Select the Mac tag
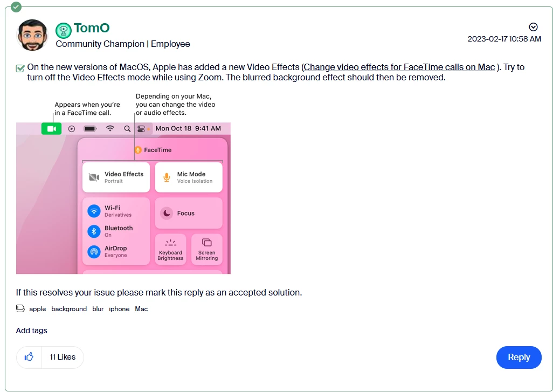The height and width of the screenshot is (392, 553). click(x=141, y=309)
